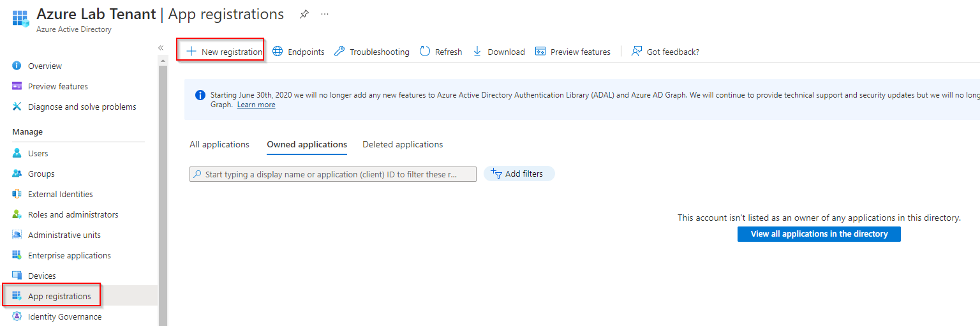980x326 pixels.
Task: Click the Azure App registrations header icon
Action: coord(20,19)
